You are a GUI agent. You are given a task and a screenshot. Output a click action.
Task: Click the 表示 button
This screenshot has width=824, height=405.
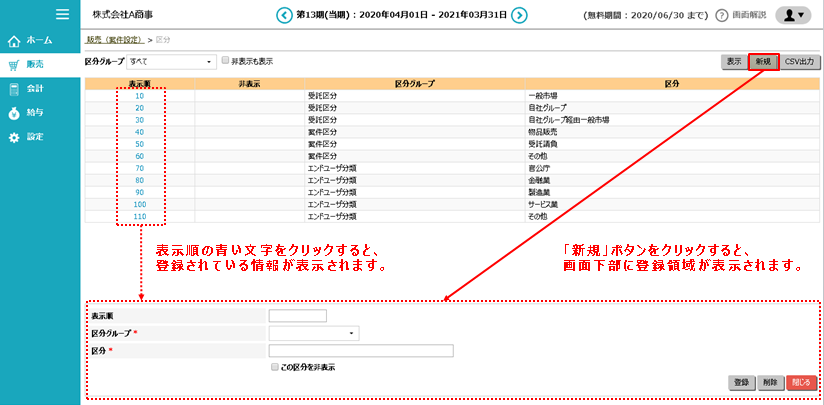click(734, 61)
